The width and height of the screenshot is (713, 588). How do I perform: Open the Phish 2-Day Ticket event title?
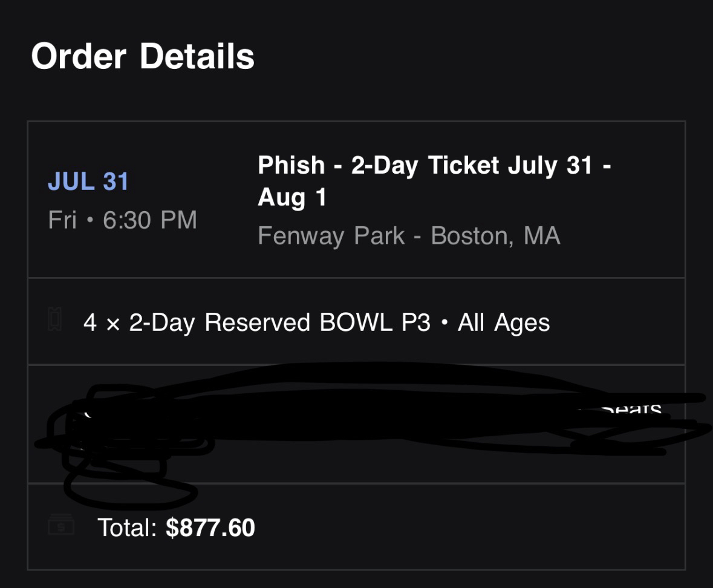[434, 166]
